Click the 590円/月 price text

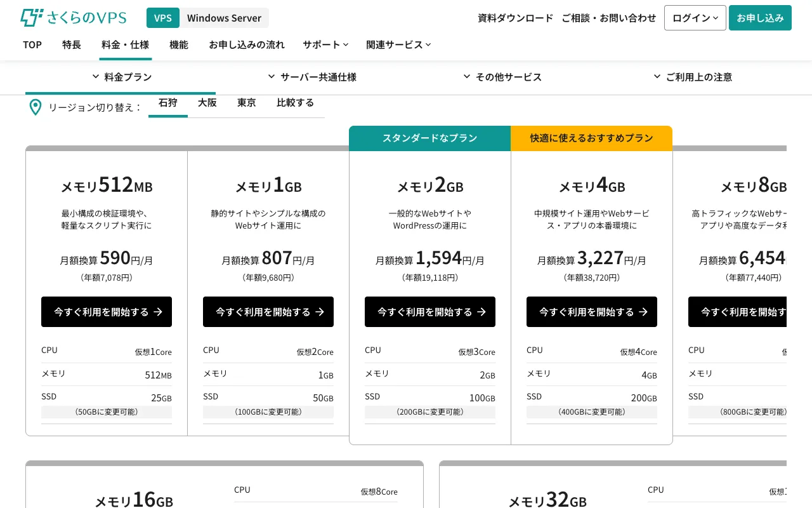[126, 258]
